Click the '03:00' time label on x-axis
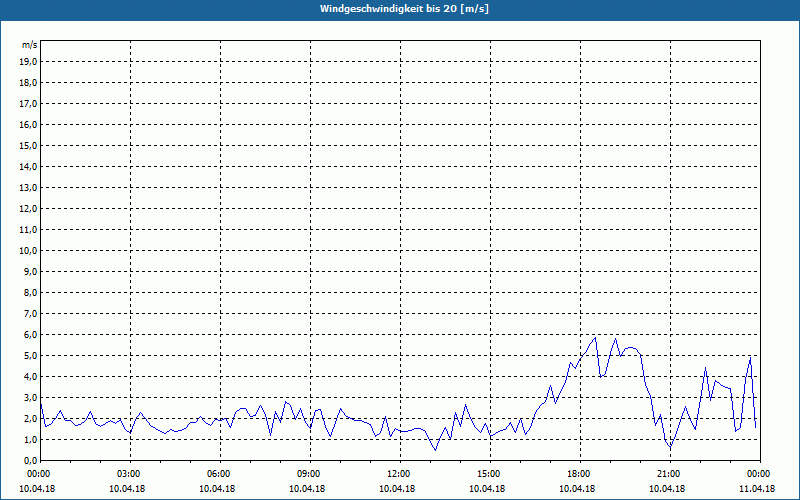This screenshot has width=800, height=500. 131,474
